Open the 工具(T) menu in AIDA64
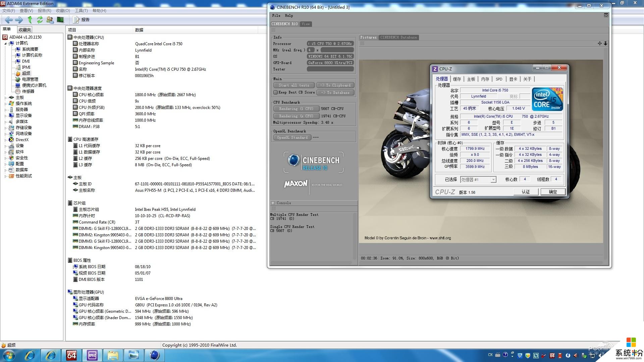This screenshot has height=362, width=644. point(81,11)
